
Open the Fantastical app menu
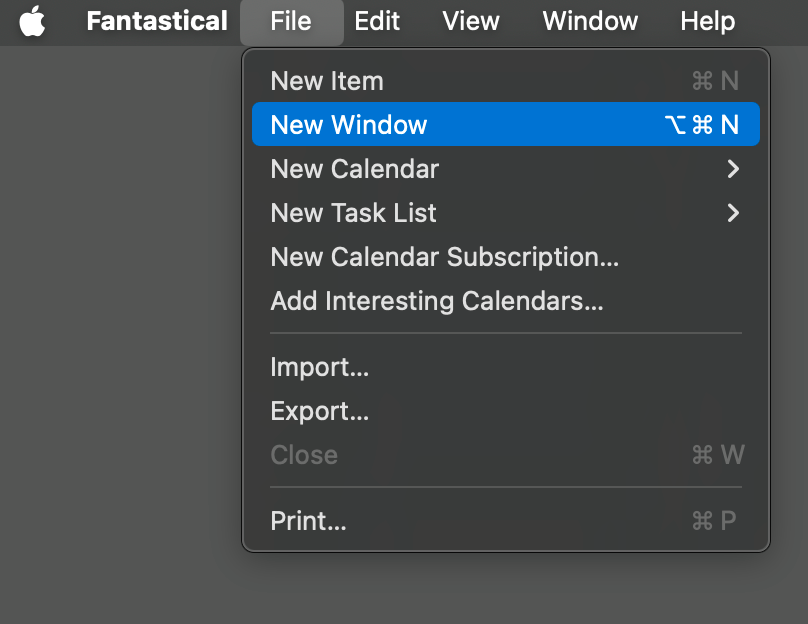[157, 21]
